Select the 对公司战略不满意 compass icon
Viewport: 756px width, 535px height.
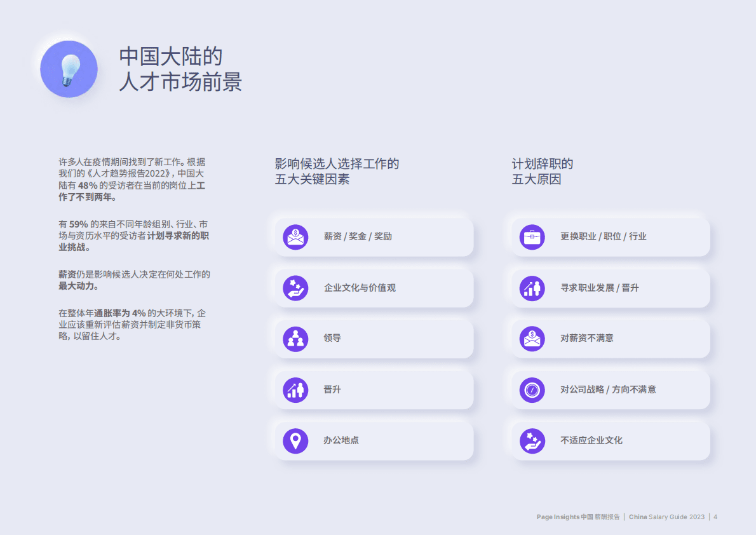pos(531,389)
